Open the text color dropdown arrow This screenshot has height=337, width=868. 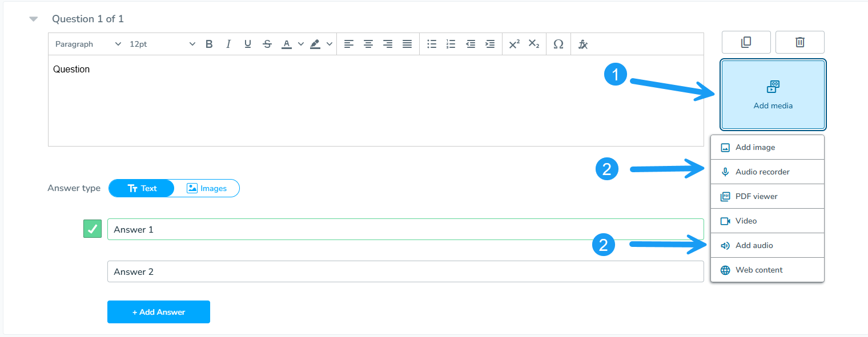[x=301, y=44]
